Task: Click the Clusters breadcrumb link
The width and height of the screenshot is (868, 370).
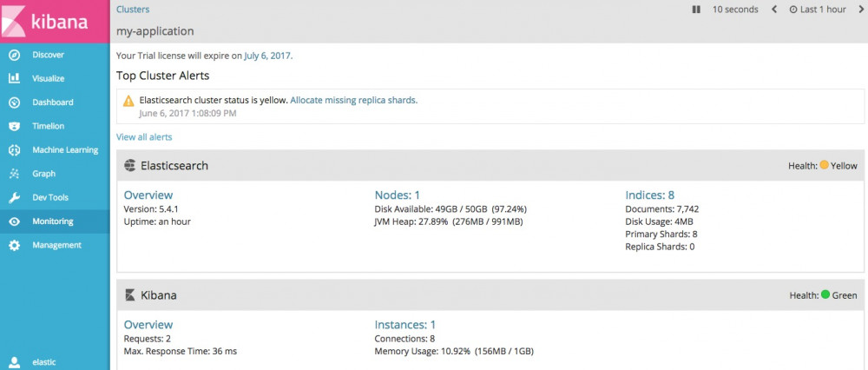Action: click(x=133, y=10)
